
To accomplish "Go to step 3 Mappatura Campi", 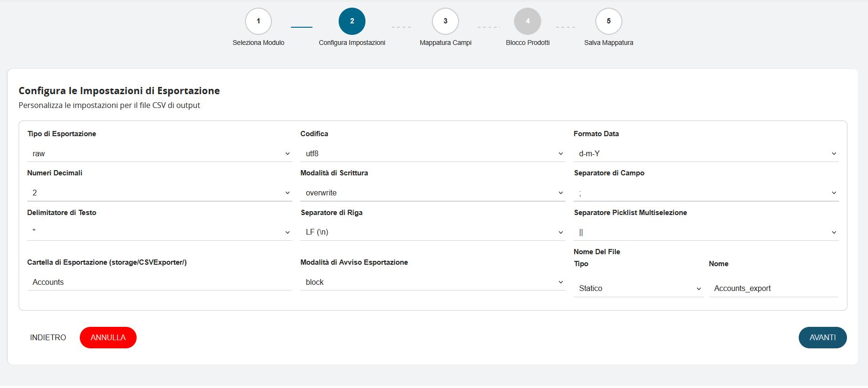I will [x=445, y=22].
